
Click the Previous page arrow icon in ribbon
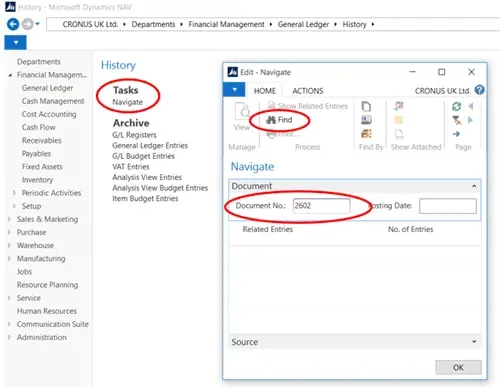coord(471,106)
